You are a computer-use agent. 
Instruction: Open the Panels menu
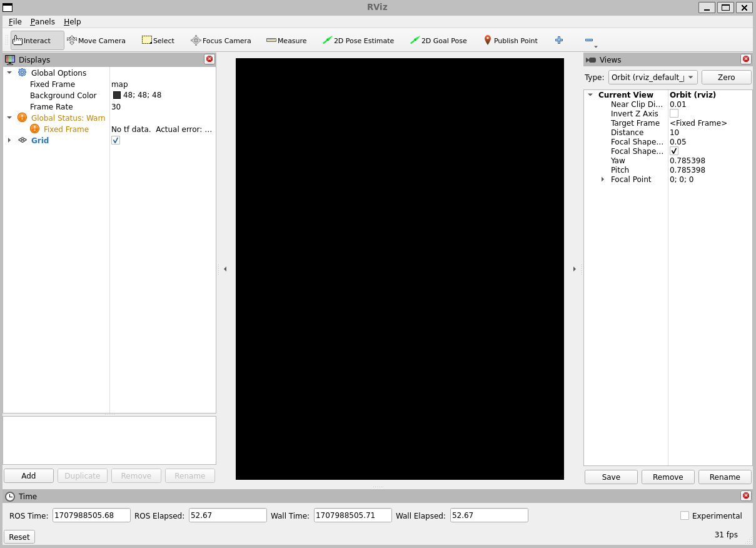coord(43,21)
